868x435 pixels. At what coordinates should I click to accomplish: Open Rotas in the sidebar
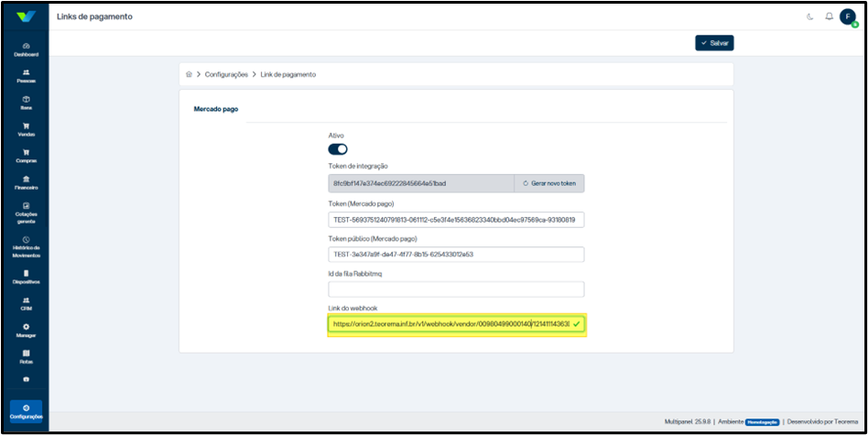click(x=26, y=357)
